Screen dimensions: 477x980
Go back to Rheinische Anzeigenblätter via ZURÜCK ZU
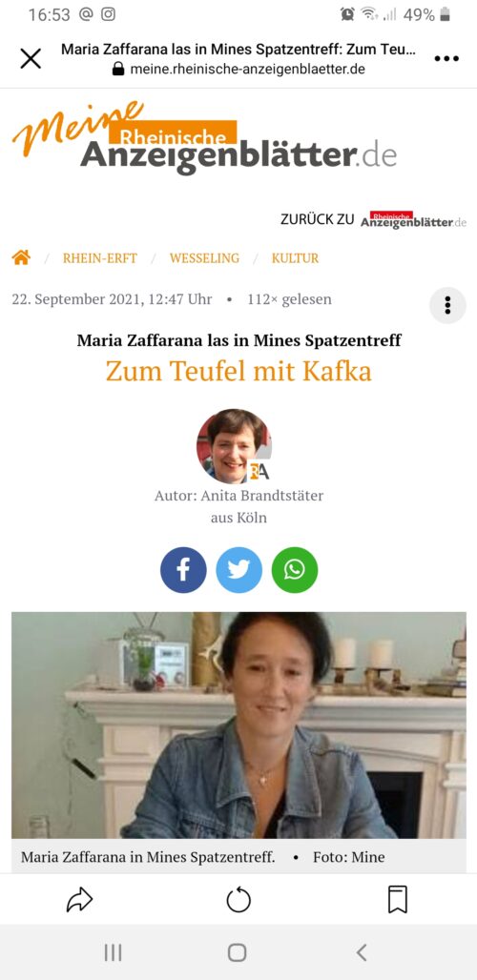373,220
